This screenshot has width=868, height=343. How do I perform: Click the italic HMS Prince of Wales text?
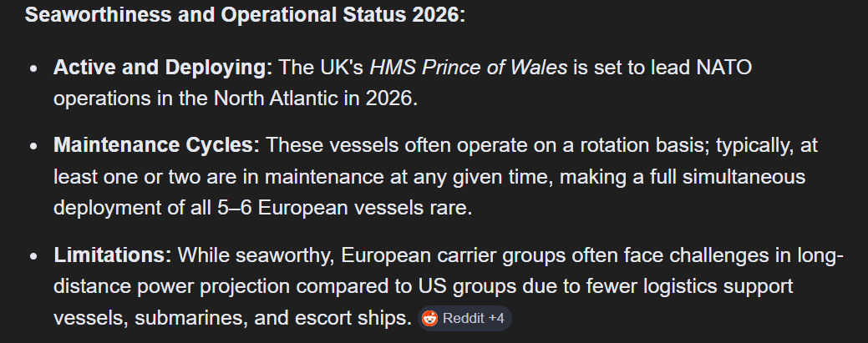(x=469, y=68)
